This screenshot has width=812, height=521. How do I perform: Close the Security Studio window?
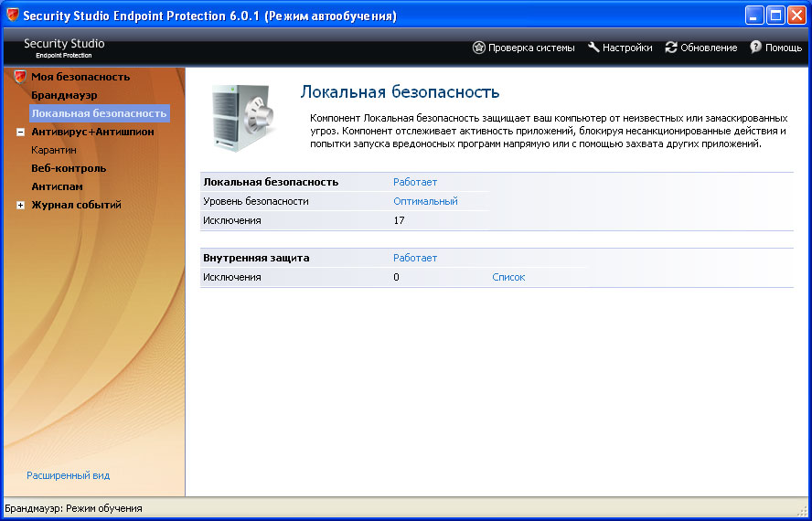point(797,16)
